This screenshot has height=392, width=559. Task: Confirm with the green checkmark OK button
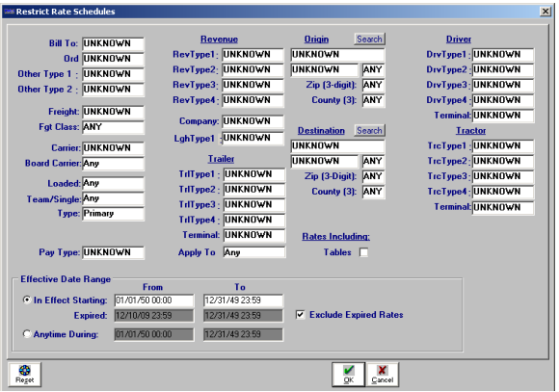tap(348, 374)
